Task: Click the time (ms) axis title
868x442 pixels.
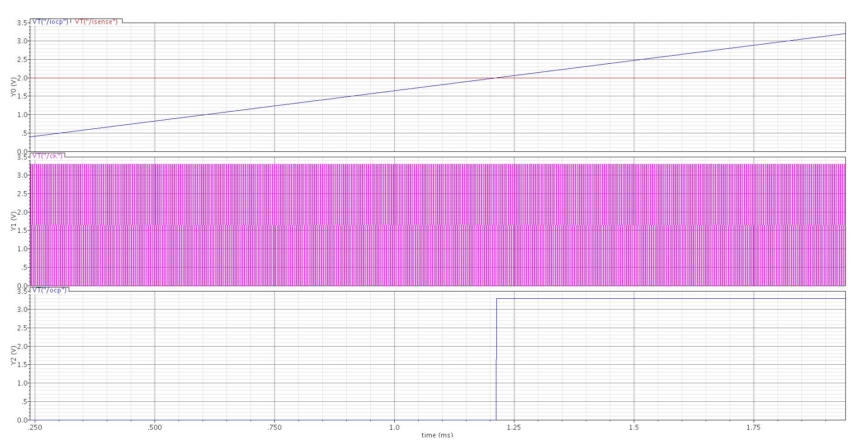Action: click(x=437, y=435)
